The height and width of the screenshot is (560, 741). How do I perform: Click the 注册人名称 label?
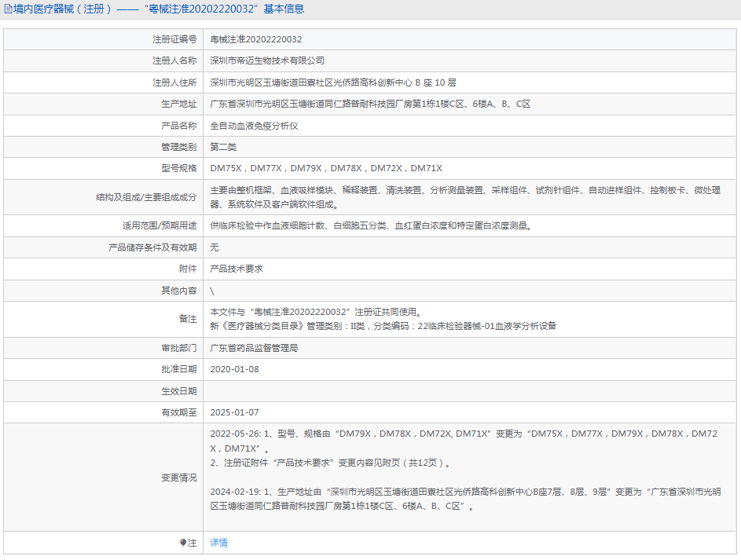(174, 60)
